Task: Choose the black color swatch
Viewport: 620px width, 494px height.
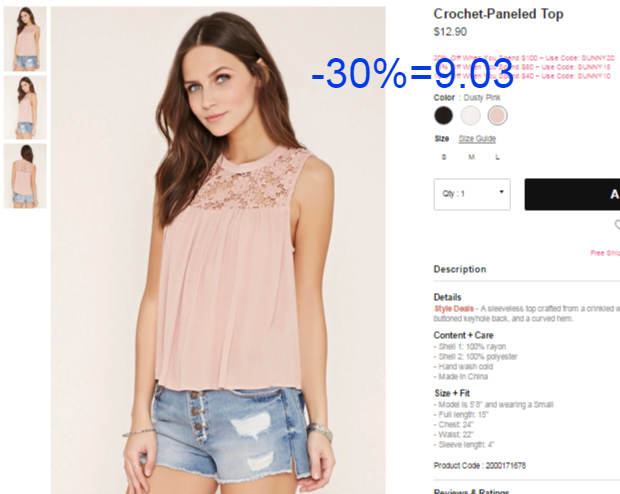Action: pos(443,115)
